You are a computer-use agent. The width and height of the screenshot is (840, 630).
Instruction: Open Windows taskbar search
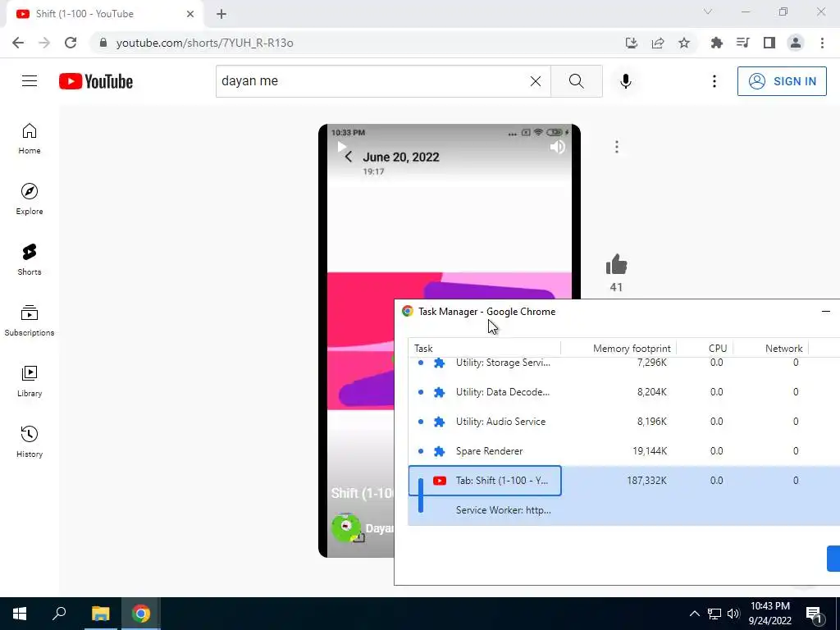pyautogui.click(x=59, y=614)
